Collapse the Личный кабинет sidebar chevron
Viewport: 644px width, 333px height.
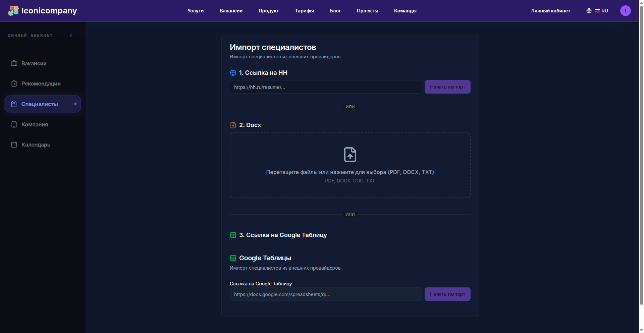point(71,36)
